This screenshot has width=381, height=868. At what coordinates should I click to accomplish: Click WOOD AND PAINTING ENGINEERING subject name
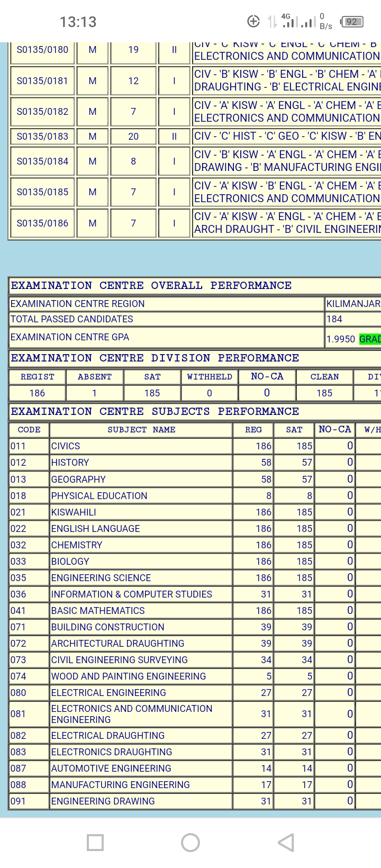pyautogui.click(x=129, y=676)
